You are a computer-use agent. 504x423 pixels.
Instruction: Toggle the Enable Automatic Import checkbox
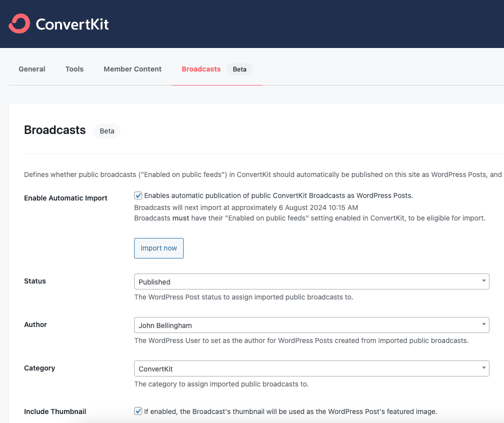(x=138, y=195)
